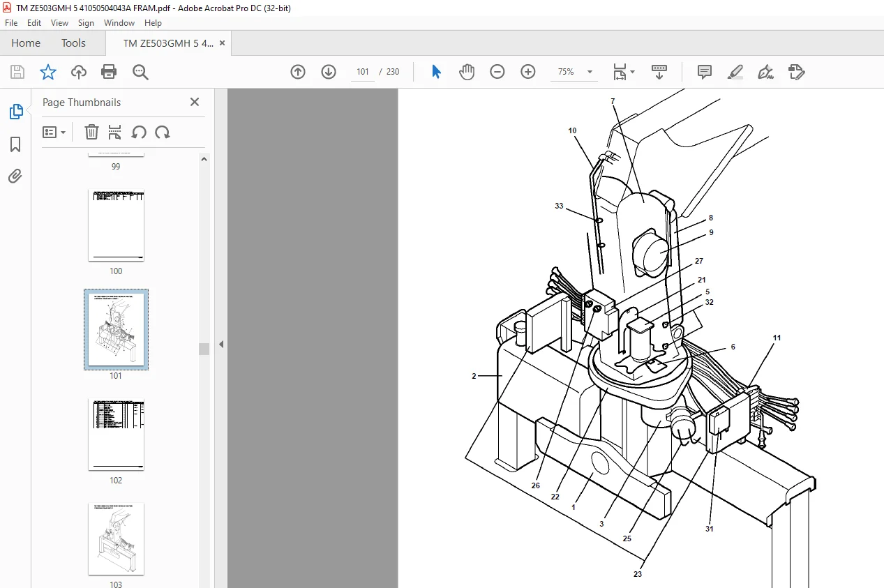The width and height of the screenshot is (884, 588).
Task: Zoom in with the plus button
Action: tap(528, 72)
